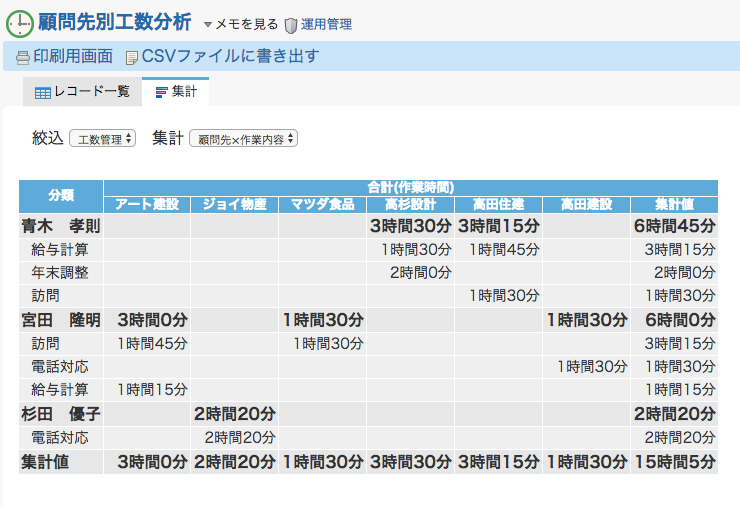Click the 高田住建 column header

[498, 204]
